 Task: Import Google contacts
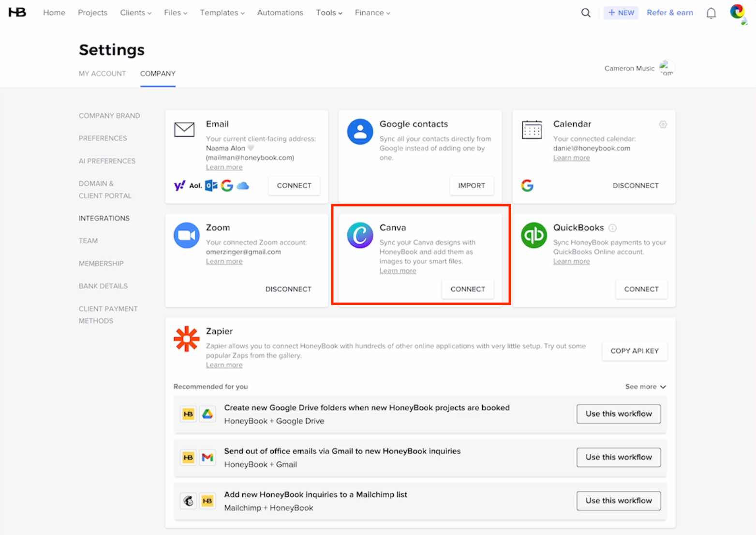click(472, 186)
